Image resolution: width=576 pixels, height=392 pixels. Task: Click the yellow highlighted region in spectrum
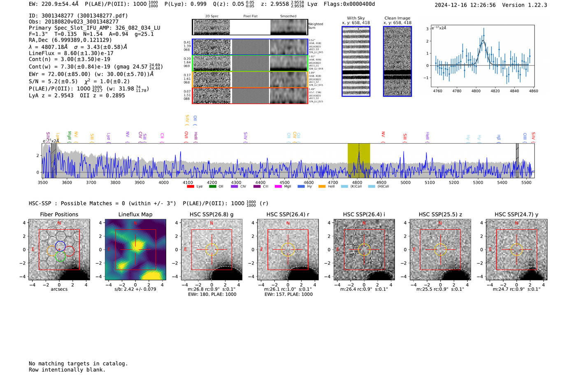click(x=359, y=160)
